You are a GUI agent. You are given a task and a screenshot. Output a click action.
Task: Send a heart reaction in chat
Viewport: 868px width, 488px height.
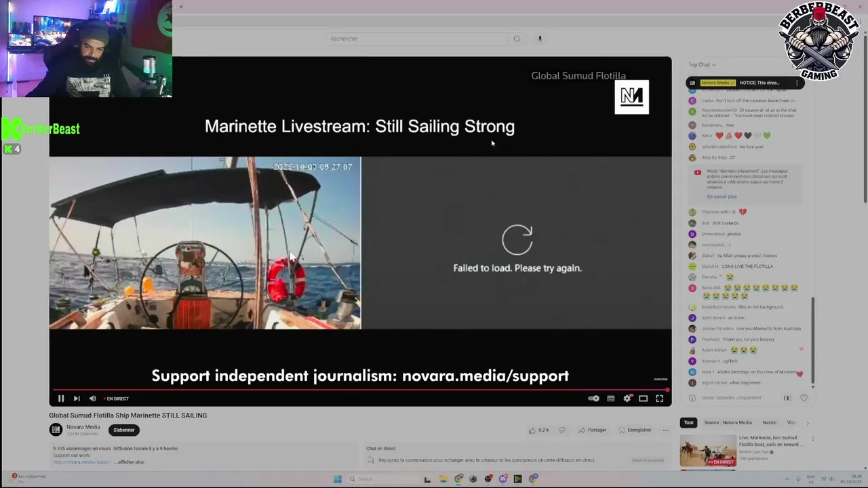(804, 398)
